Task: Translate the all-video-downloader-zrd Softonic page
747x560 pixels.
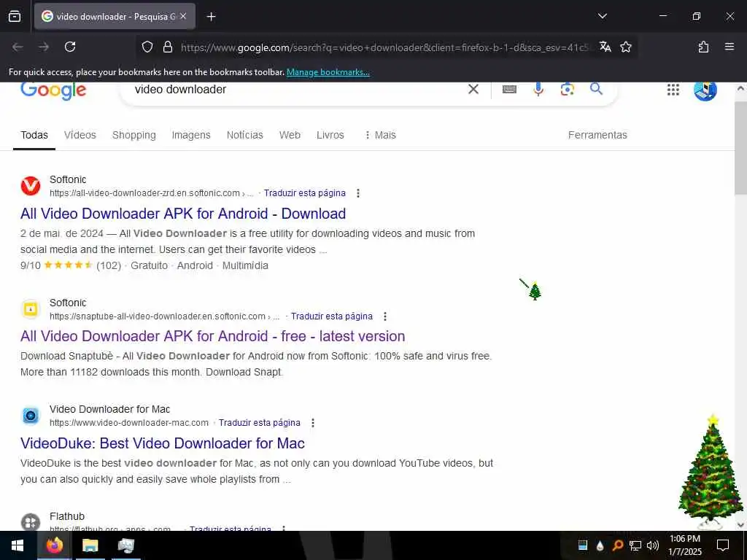Action: [x=305, y=192]
